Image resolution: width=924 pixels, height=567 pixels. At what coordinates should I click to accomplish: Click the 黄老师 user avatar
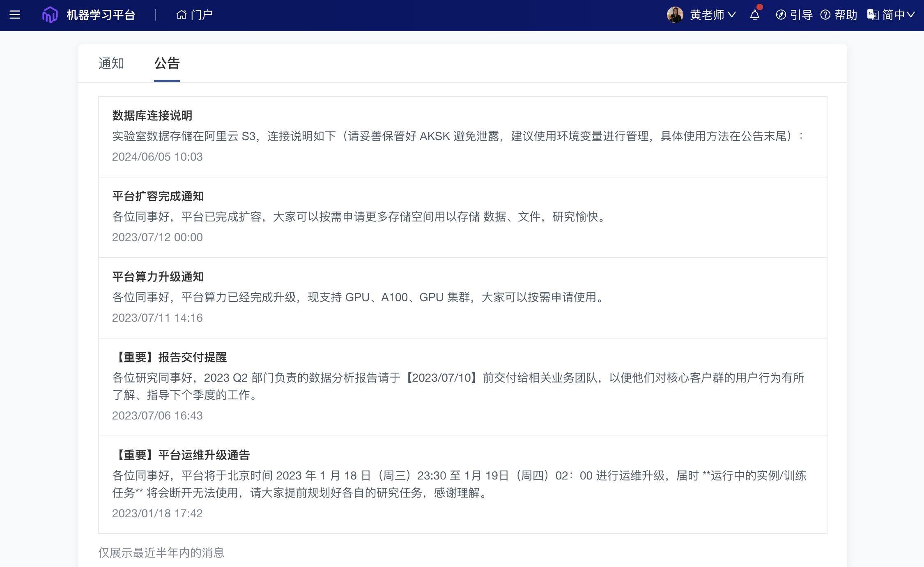click(x=675, y=15)
